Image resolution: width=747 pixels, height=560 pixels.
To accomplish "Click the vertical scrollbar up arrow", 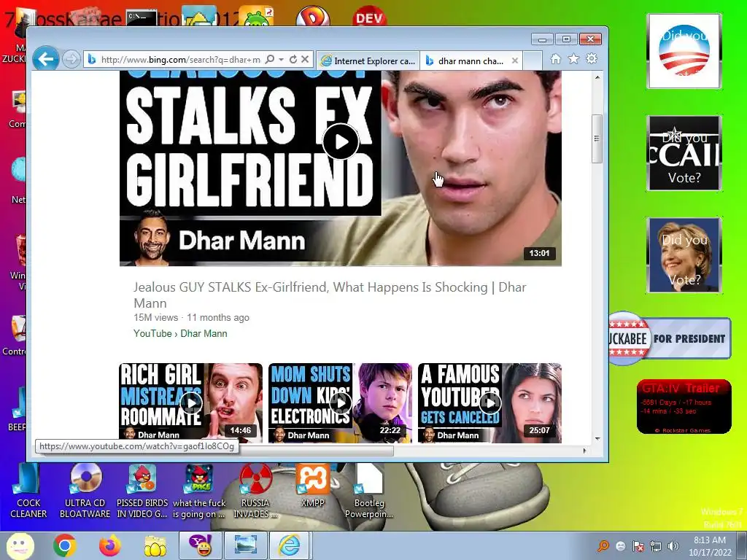I will coord(597,77).
